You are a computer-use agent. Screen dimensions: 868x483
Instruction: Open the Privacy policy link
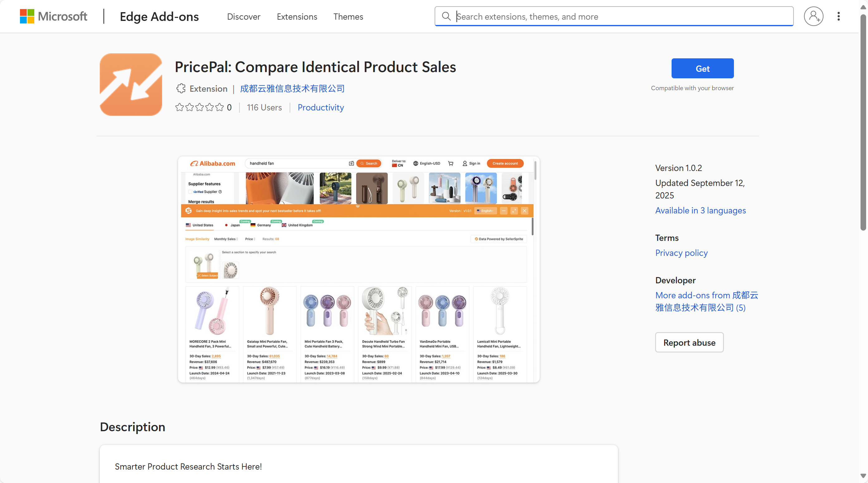pos(681,253)
